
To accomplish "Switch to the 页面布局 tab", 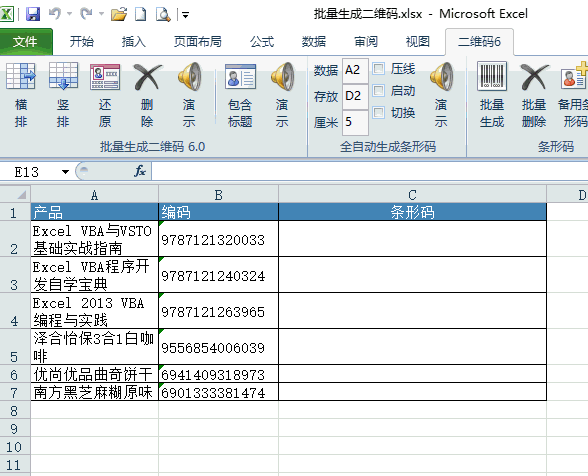I will pyautogui.click(x=198, y=41).
